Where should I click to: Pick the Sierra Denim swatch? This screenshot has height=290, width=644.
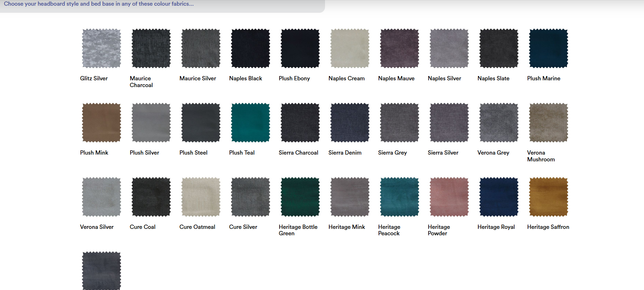point(350,123)
